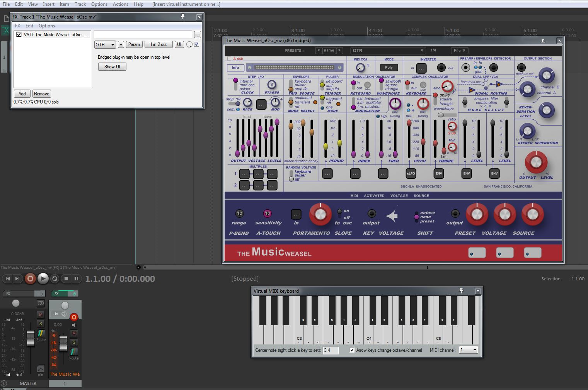This screenshot has height=390, width=588.
Task: Open the File menu
Action: (6, 4)
